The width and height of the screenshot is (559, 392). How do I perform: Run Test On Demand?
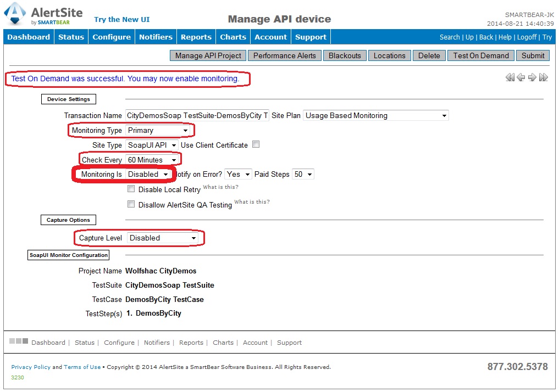pyautogui.click(x=481, y=55)
